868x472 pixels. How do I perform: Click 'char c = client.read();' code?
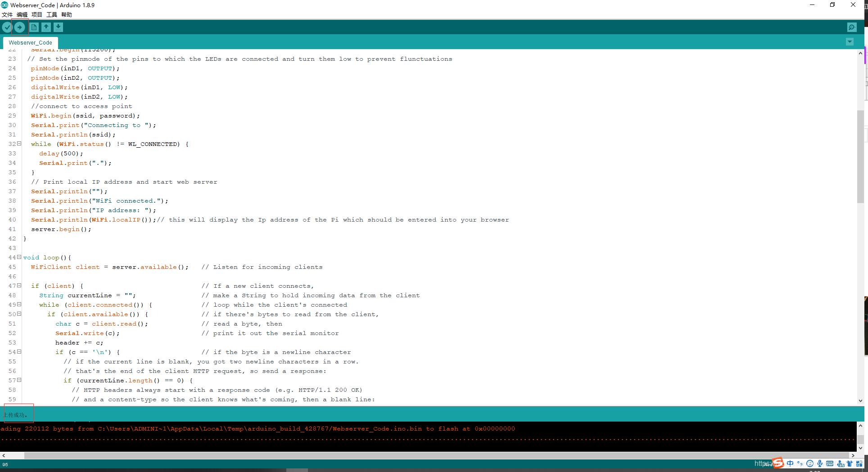pos(102,324)
